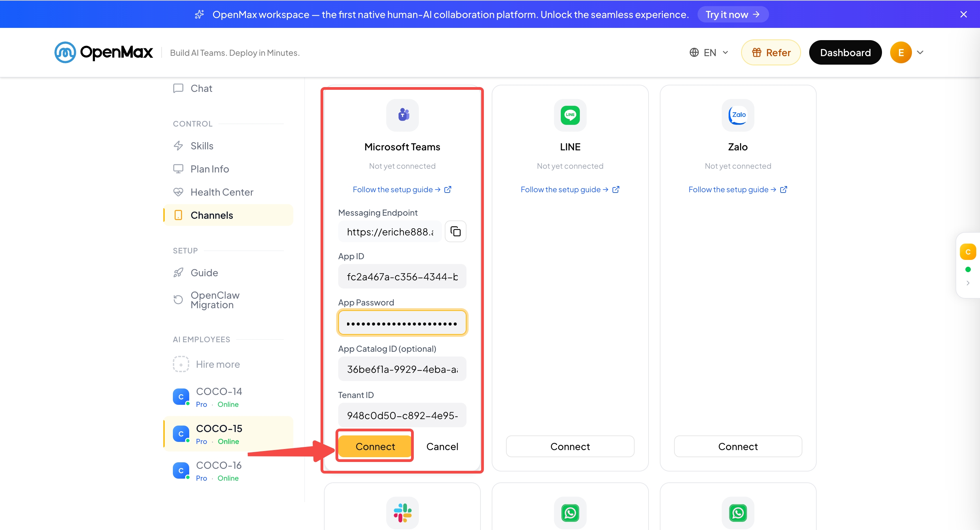Open the Dashboard button

point(845,52)
